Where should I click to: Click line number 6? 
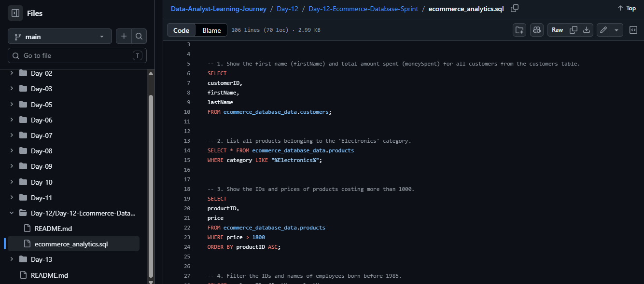(189, 73)
